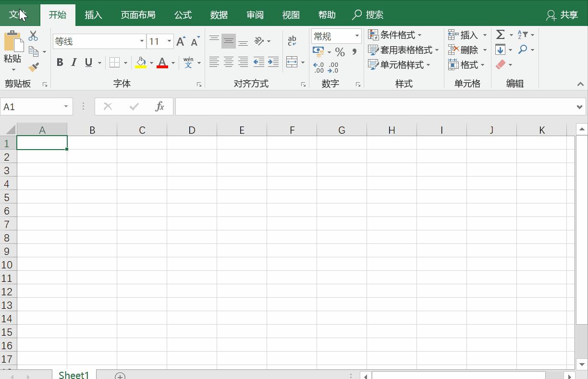
Task: Click the cut (scissors) icon
Action: (33, 35)
